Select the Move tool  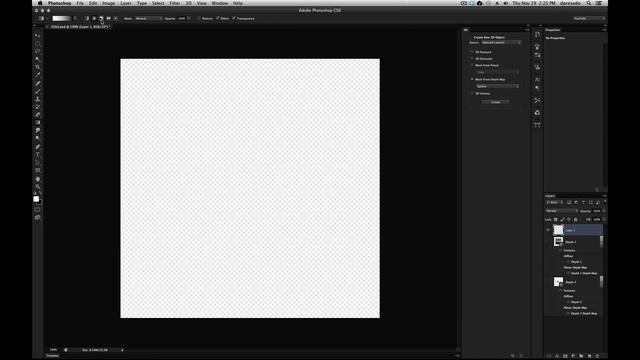click(x=38, y=36)
